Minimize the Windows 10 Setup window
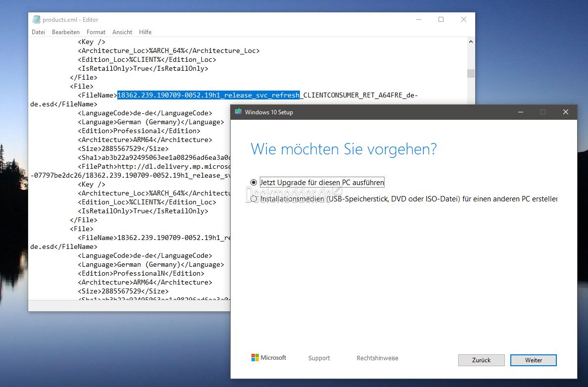 [521, 112]
